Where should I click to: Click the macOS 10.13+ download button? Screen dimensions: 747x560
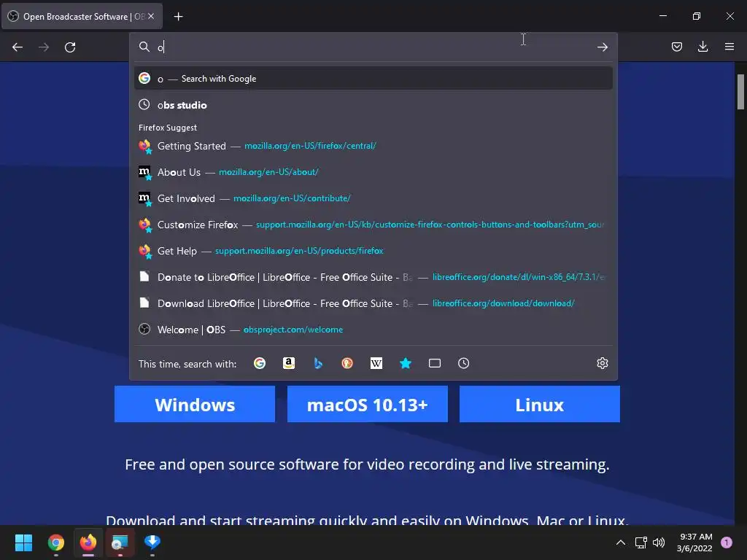368,404
